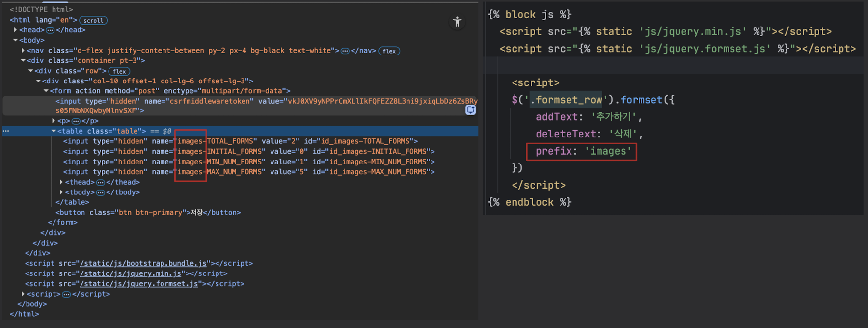The height and width of the screenshot is (328, 868).
Task: Collapse the container pt-3 div
Action: click(x=23, y=61)
